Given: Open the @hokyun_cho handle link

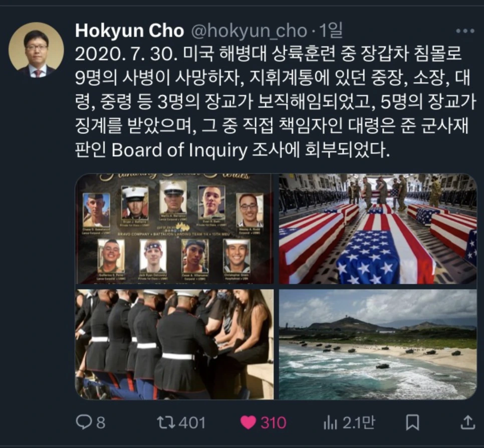Looking at the screenshot, I should (250, 31).
